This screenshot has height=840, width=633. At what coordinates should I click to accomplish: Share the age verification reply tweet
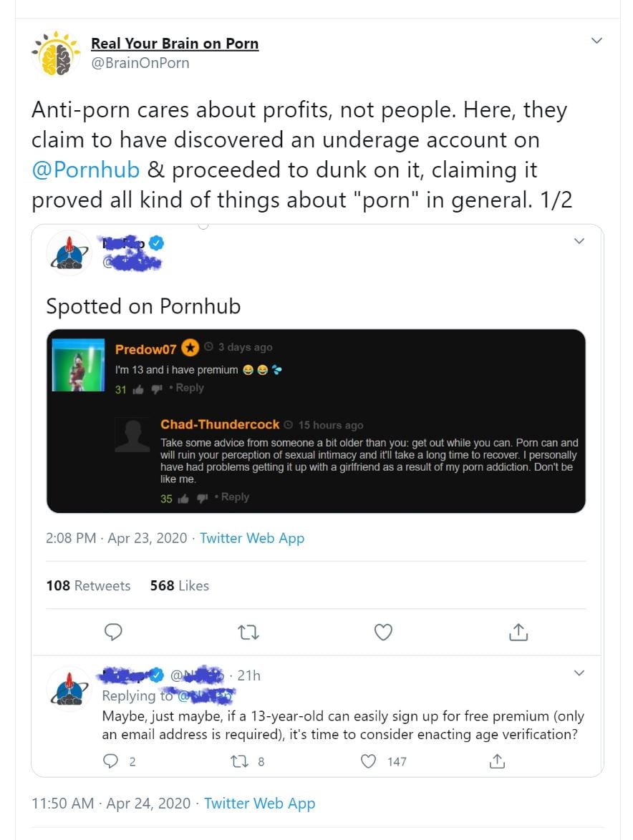click(x=496, y=761)
